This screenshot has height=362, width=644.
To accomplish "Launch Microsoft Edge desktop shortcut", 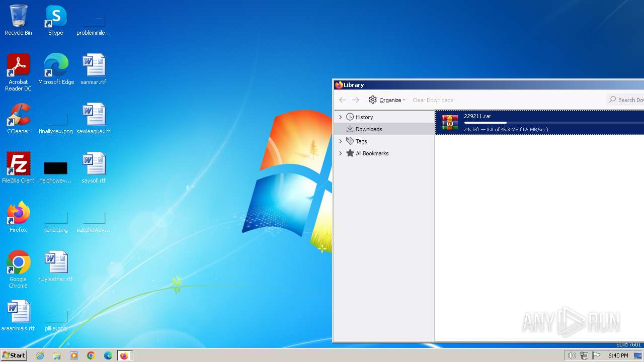I will pos(56,69).
